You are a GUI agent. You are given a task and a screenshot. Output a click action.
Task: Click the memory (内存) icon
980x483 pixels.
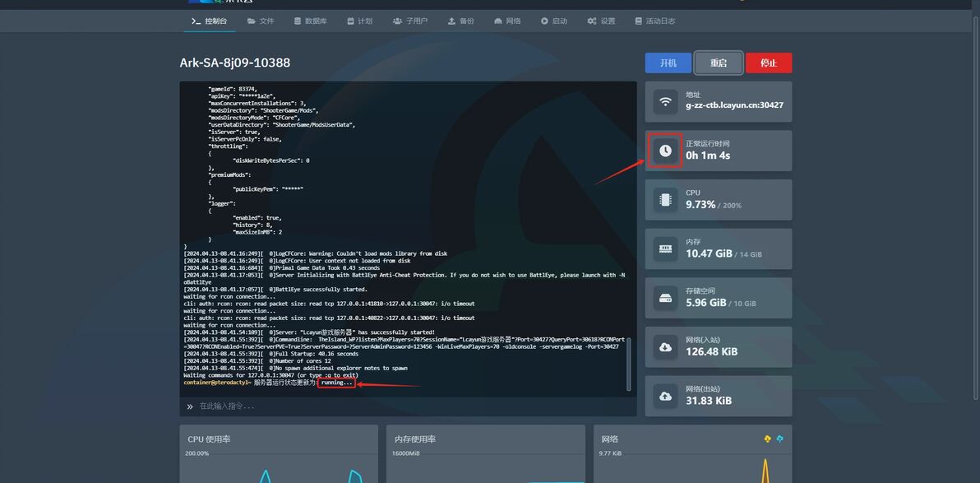pyautogui.click(x=665, y=249)
